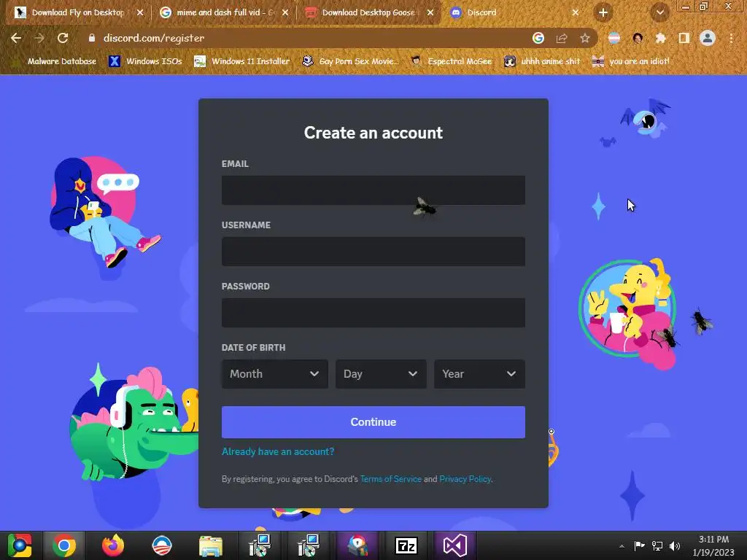Open the 7-Zip icon on taskbar

(x=406, y=545)
